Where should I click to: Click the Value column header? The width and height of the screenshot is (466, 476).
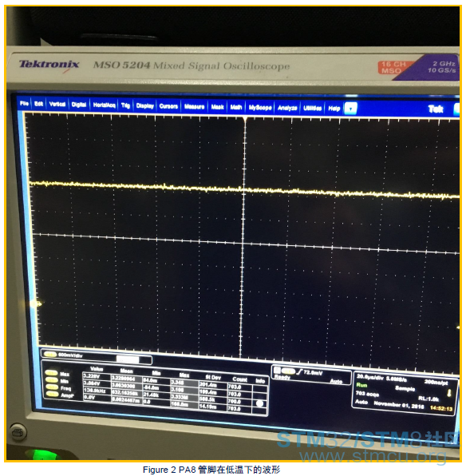(x=97, y=369)
